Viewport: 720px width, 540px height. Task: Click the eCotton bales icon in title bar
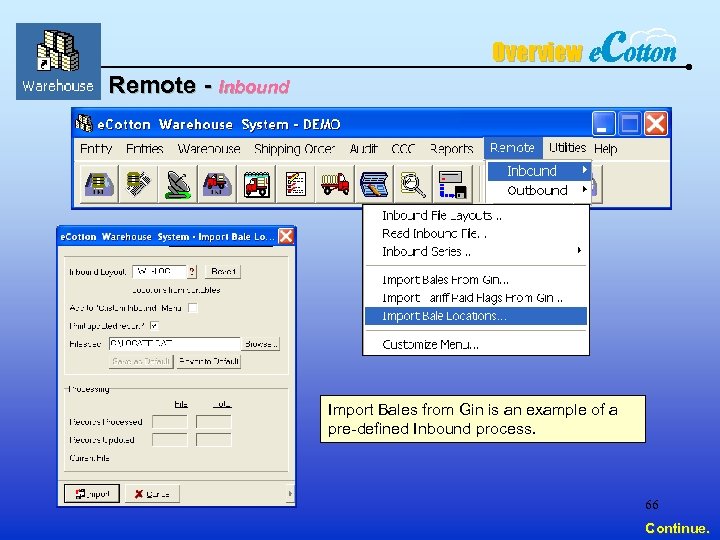click(x=84, y=123)
